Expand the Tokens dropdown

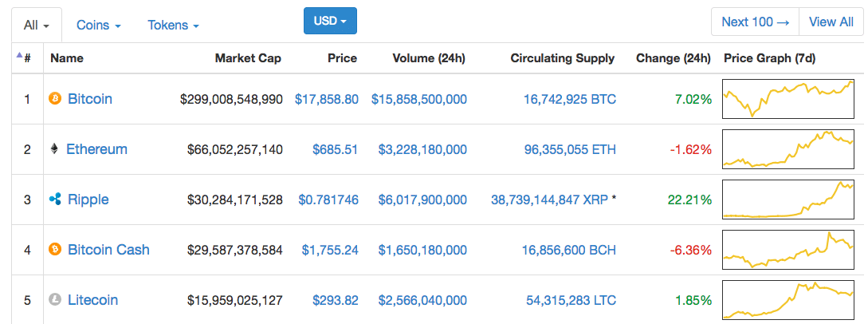[x=173, y=26]
